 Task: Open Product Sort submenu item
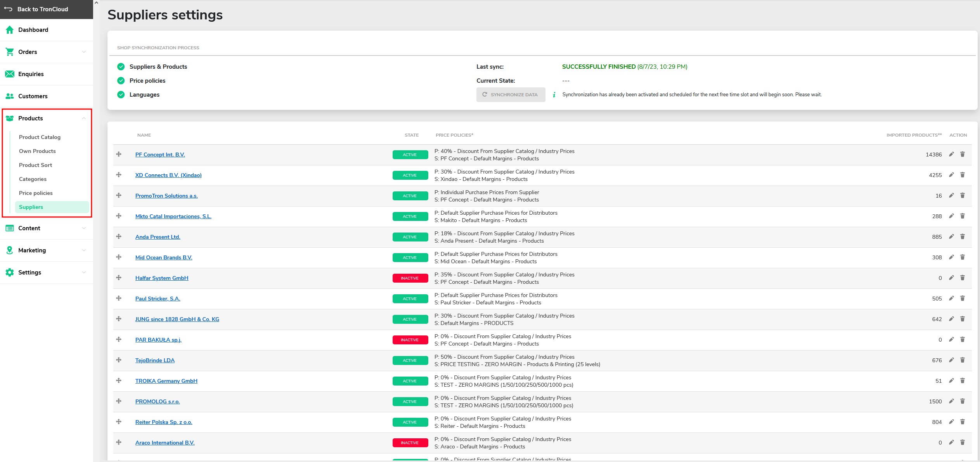[35, 165]
